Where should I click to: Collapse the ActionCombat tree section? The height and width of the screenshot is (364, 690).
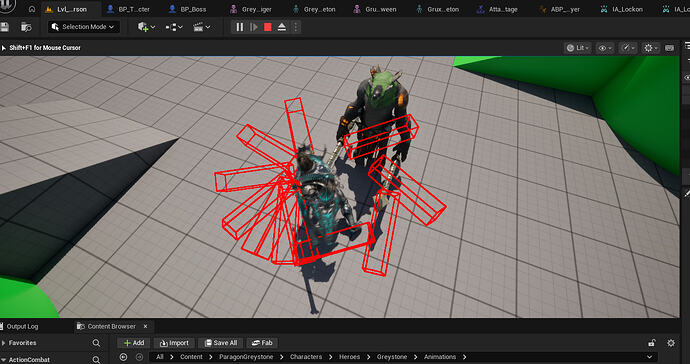click(4, 360)
